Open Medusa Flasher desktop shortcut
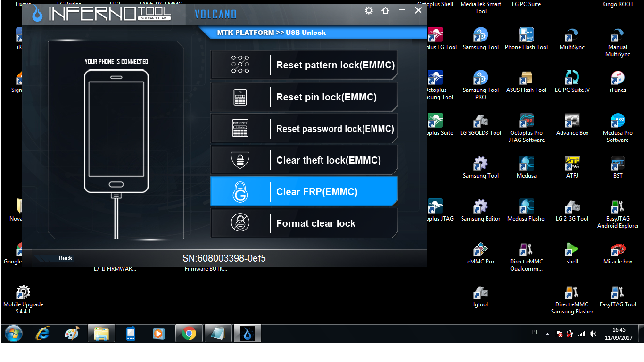This screenshot has width=644, height=362. [526, 210]
